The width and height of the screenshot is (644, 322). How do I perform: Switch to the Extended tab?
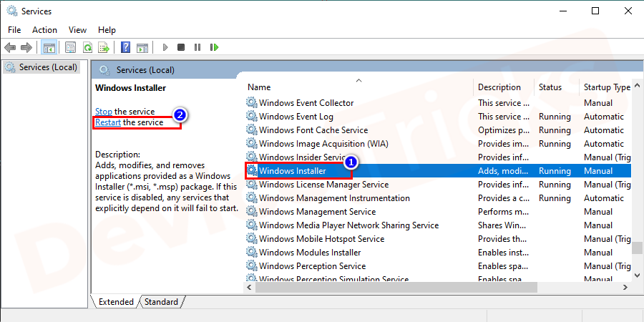[116, 302]
